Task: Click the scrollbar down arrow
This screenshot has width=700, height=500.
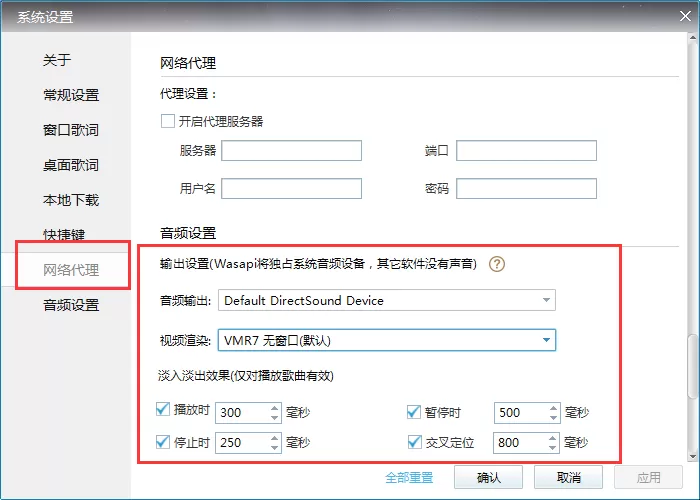Action: [x=693, y=457]
